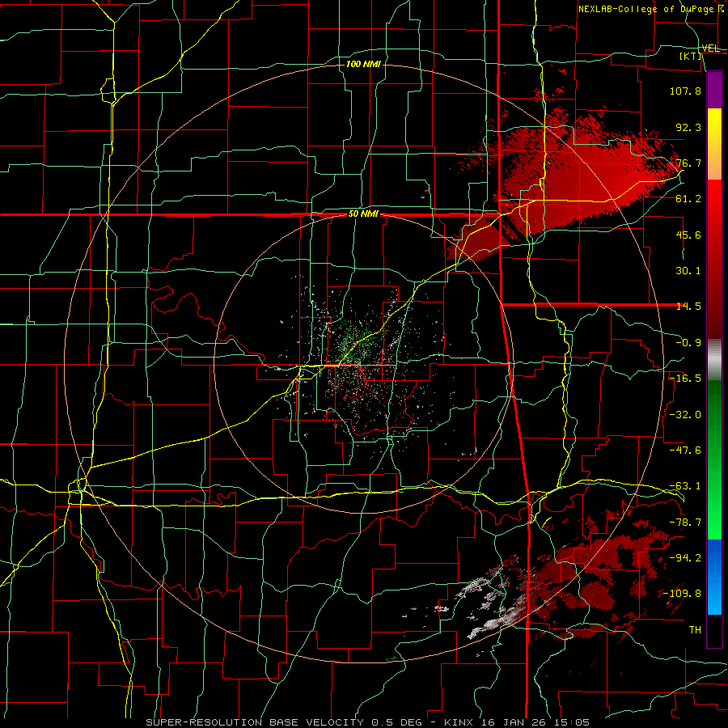Select the 92.3 legend value

[x=688, y=127]
